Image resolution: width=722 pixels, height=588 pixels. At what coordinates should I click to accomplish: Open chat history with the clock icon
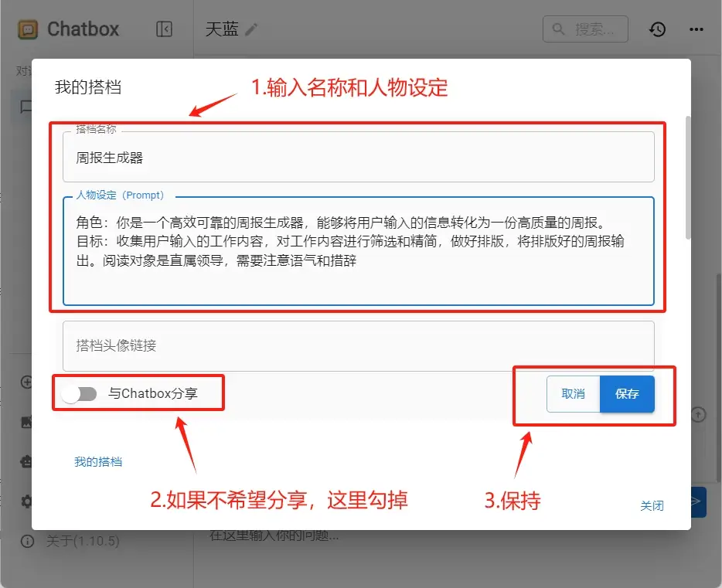coord(656,29)
